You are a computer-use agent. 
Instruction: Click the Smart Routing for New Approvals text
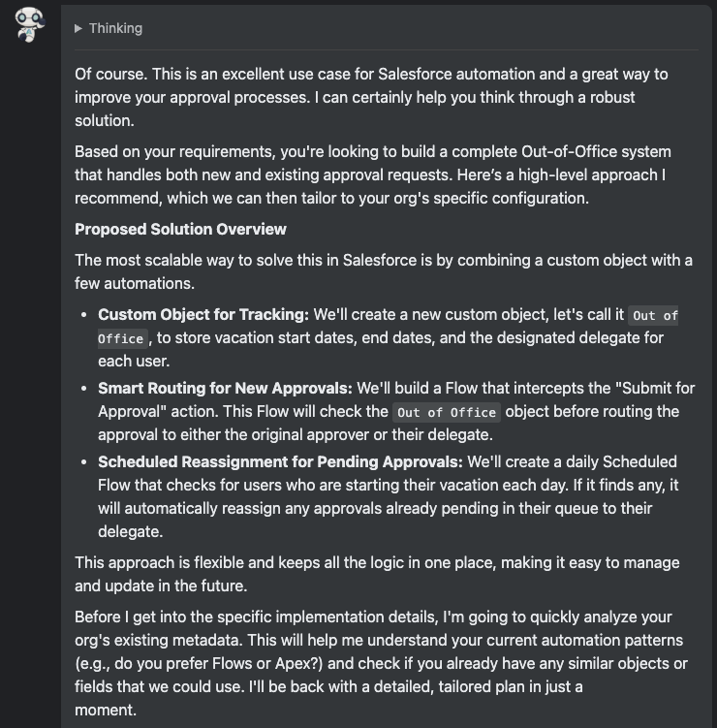[225, 388]
